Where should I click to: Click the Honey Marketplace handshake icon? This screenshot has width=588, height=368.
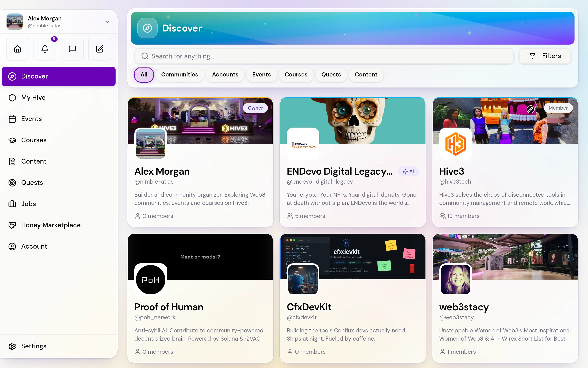click(12, 225)
